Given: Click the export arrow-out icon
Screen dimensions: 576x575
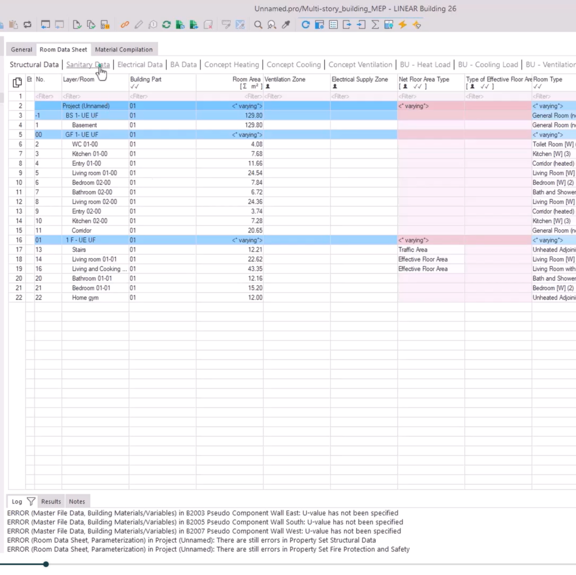Looking at the screenshot, I should (x=347, y=25).
